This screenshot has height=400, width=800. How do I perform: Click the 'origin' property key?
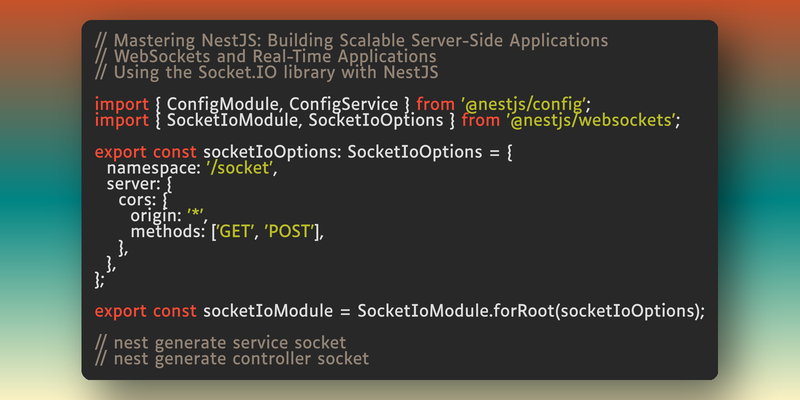[154, 217]
